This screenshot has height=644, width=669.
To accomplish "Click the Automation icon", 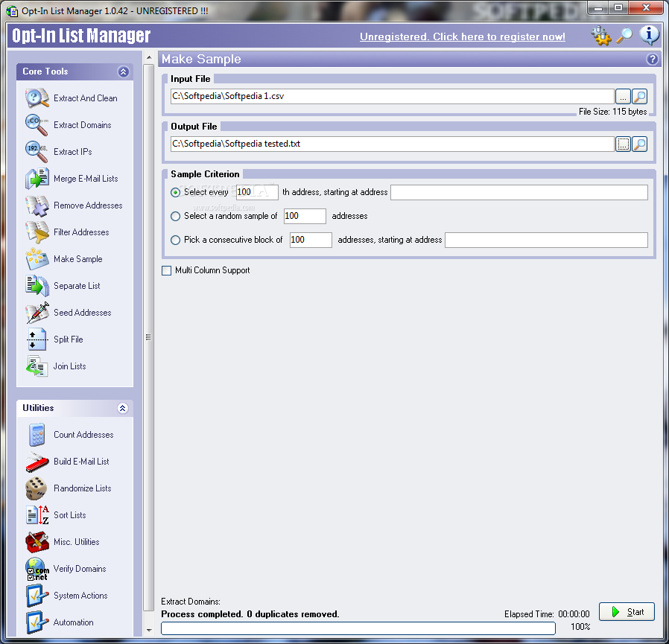I will 37,622.
